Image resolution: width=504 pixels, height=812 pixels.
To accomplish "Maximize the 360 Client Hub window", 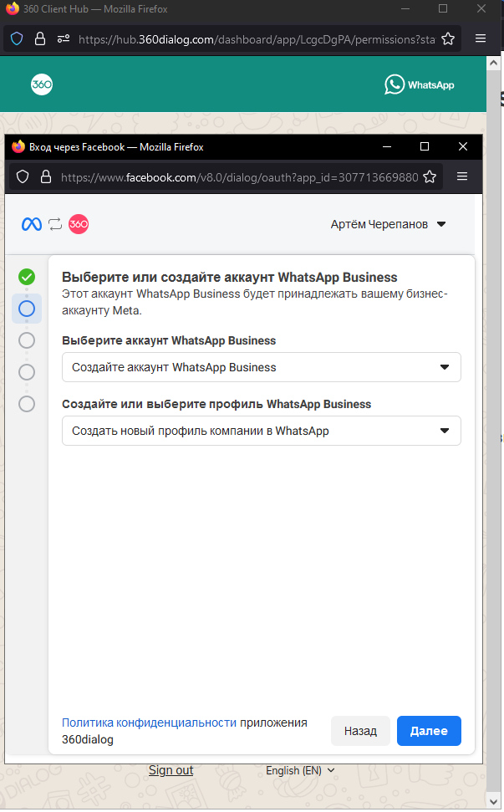I will coord(443,9).
